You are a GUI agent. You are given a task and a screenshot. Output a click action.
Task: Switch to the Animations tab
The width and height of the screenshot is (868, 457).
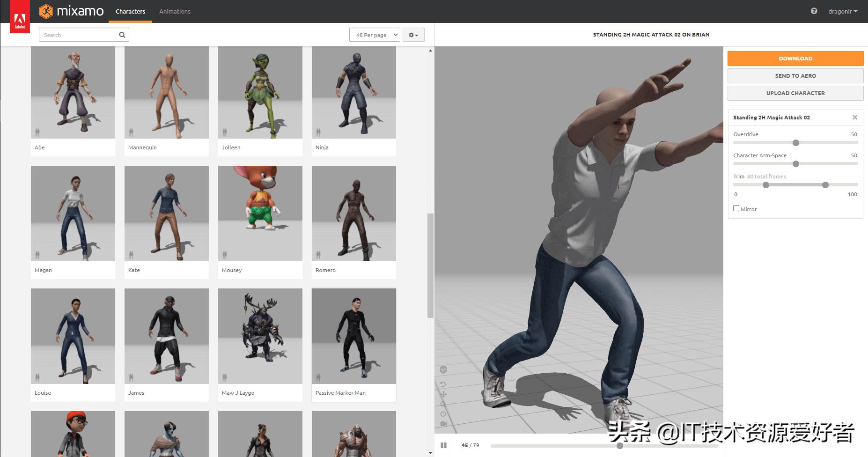175,11
